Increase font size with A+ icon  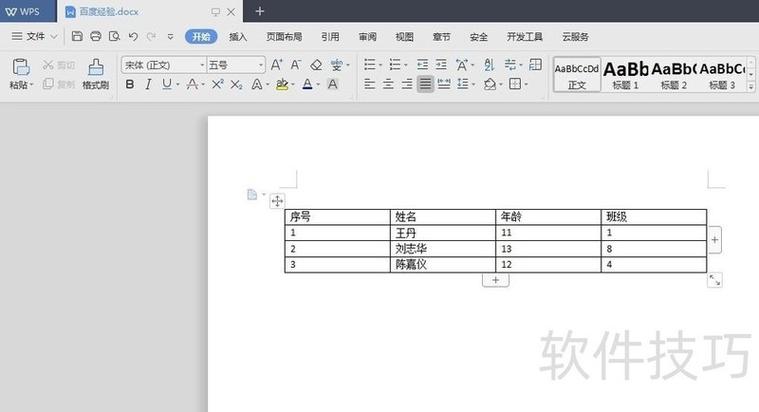[276, 64]
